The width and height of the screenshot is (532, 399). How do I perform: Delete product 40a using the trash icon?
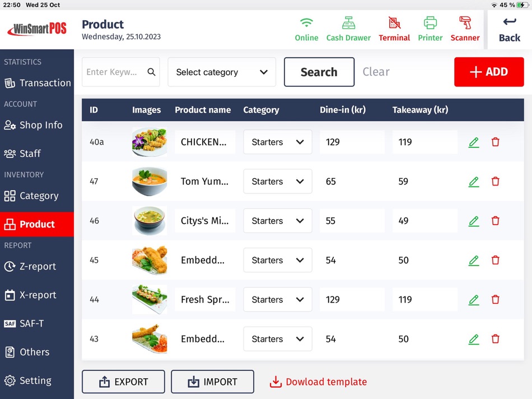(496, 142)
